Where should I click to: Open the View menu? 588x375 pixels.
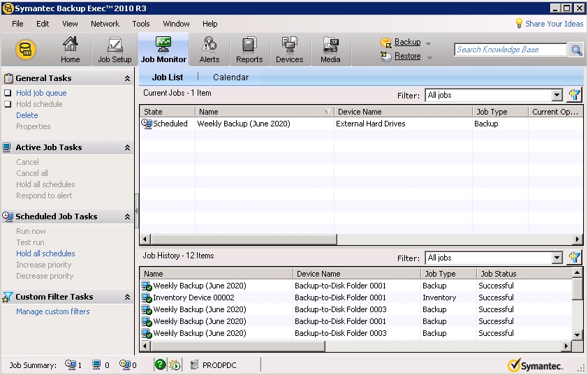coord(70,24)
